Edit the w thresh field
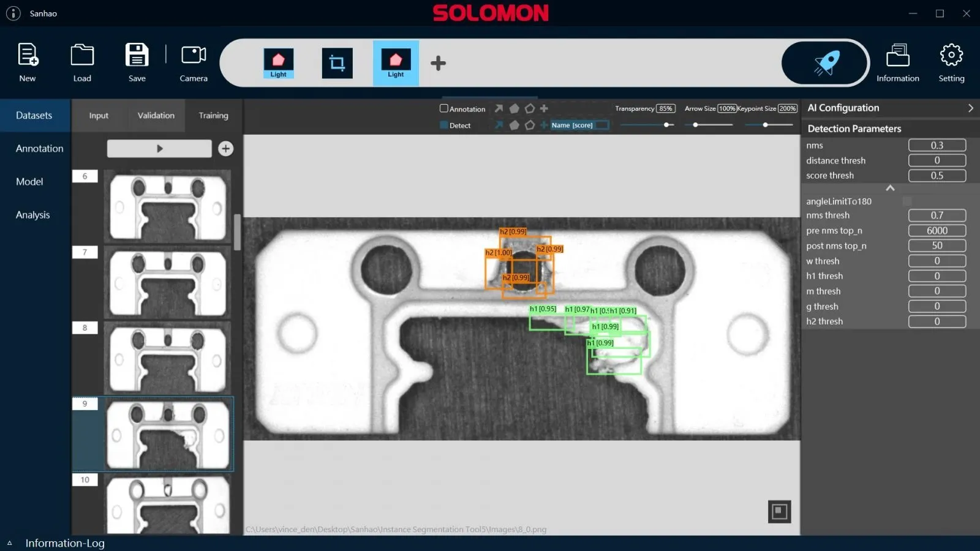 937,261
